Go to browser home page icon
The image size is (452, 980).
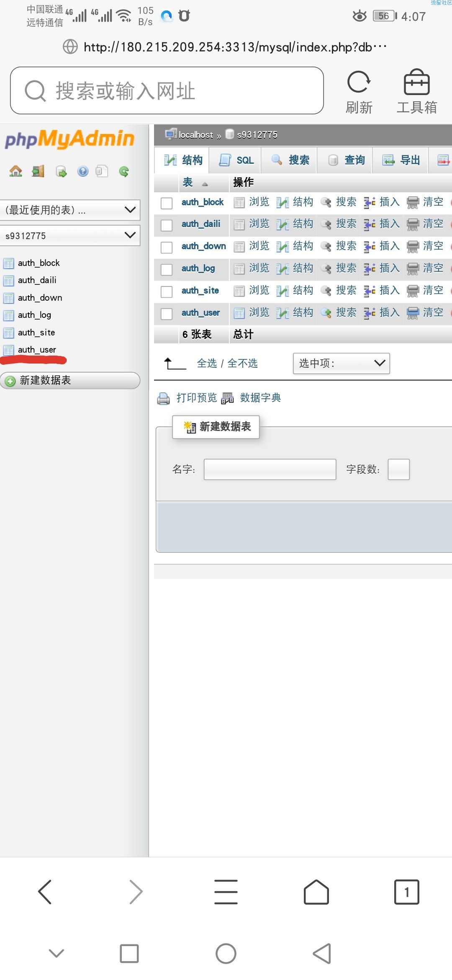pyautogui.click(x=316, y=892)
